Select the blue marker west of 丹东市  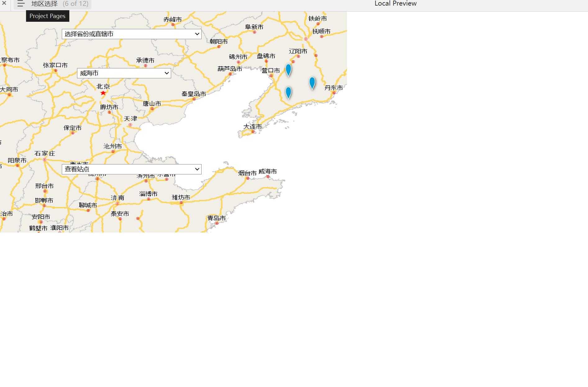click(x=312, y=83)
